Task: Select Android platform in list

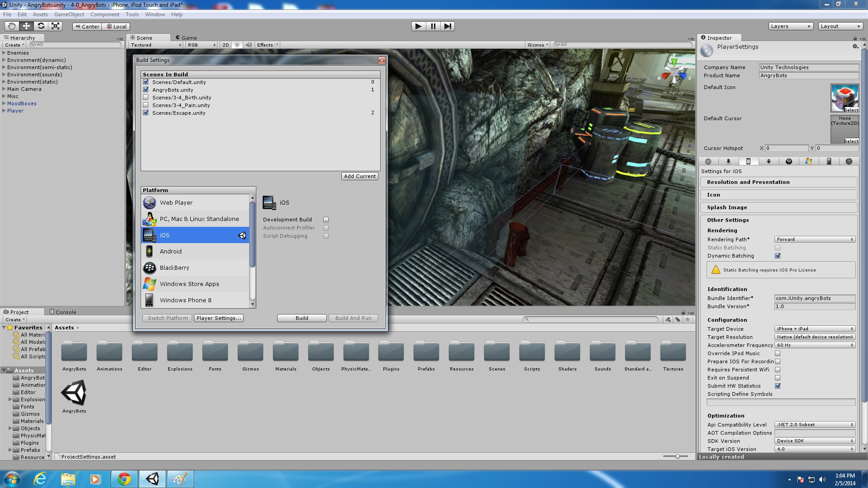Action: (195, 251)
